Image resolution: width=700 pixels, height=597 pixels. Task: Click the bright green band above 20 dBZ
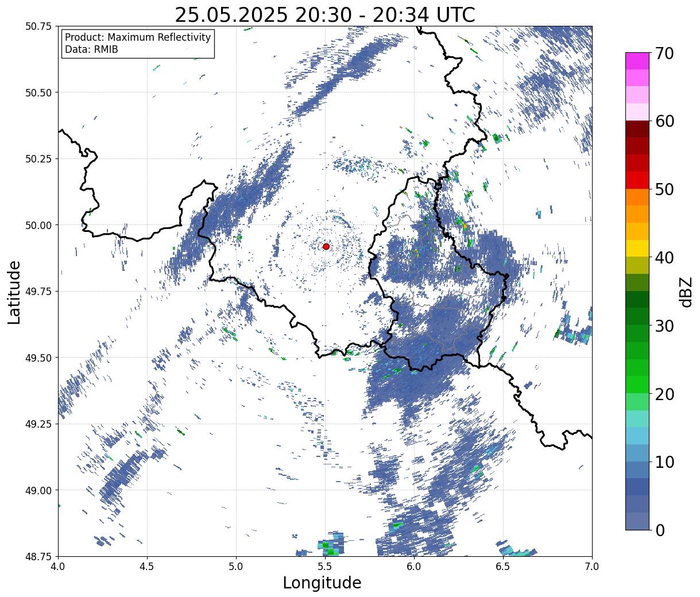637,385
